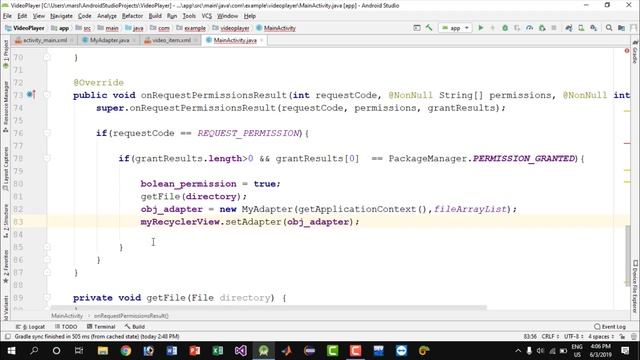Open the Android profiler gauge icon
The height and width of the screenshot is (360, 640).
coord(529,28)
